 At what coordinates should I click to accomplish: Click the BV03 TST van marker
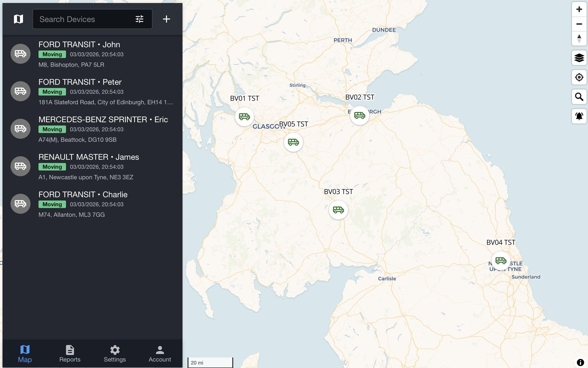(x=338, y=210)
